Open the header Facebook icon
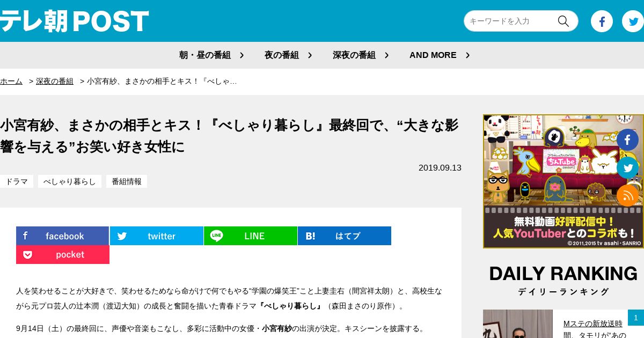The width and height of the screenshot is (644, 338). pos(602,21)
